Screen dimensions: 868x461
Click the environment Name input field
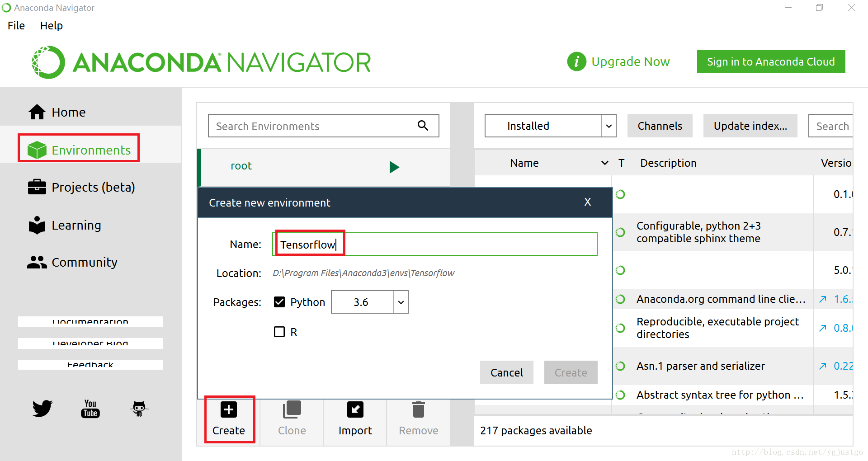tap(435, 244)
